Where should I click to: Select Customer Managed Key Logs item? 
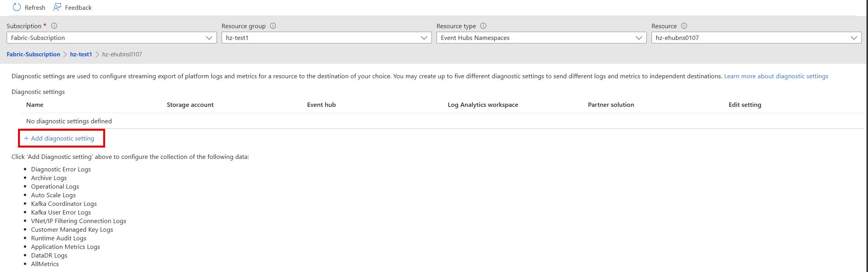coord(72,230)
